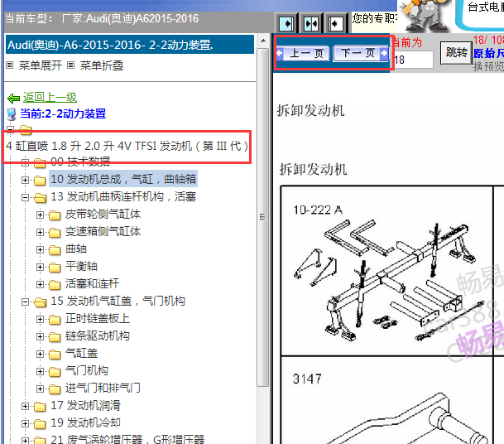Click folder icon of 气缸盖
The width and height of the screenshot is (504, 444).
point(55,354)
